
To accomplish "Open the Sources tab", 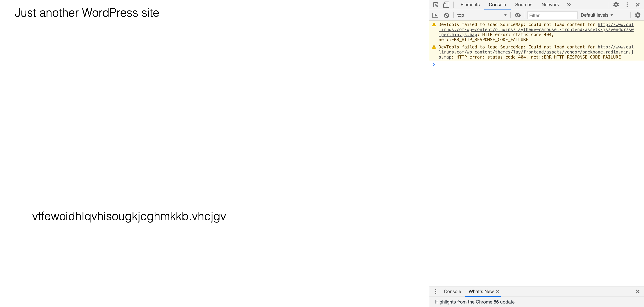I will (x=523, y=5).
